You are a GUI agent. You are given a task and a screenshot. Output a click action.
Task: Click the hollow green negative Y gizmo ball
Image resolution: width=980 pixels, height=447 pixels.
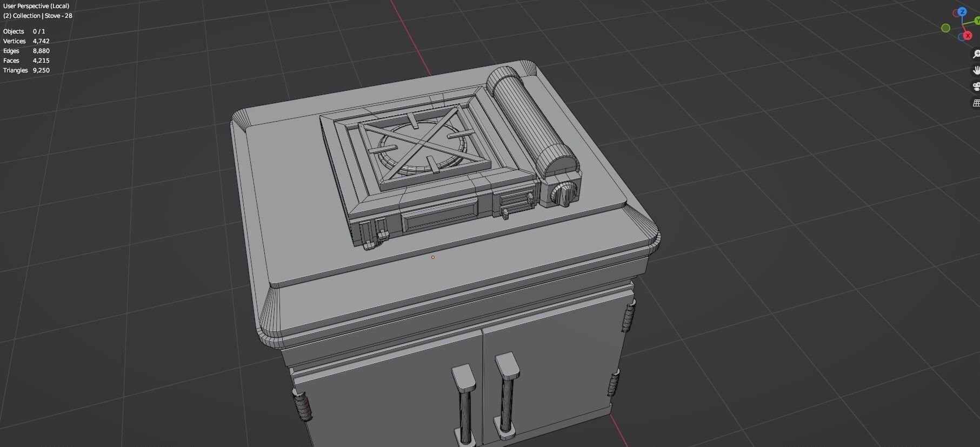pos(945,28)
